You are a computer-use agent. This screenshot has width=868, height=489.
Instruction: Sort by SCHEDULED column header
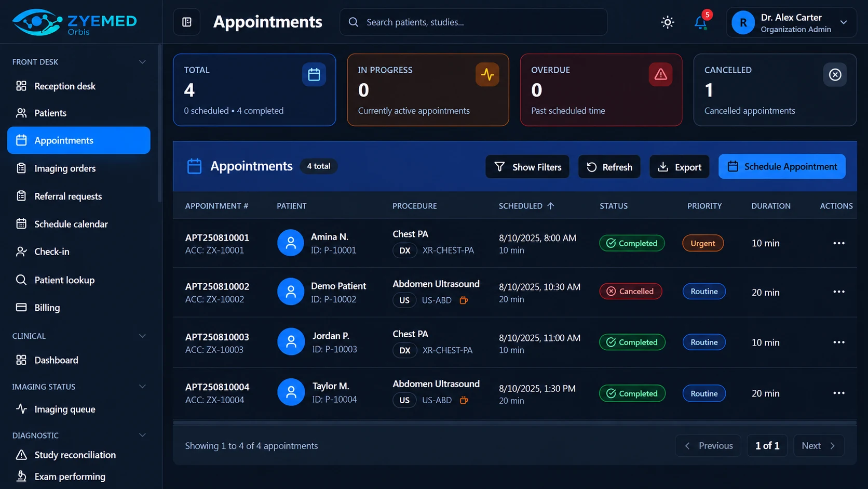pyautogui.click(x=526, y=206)
